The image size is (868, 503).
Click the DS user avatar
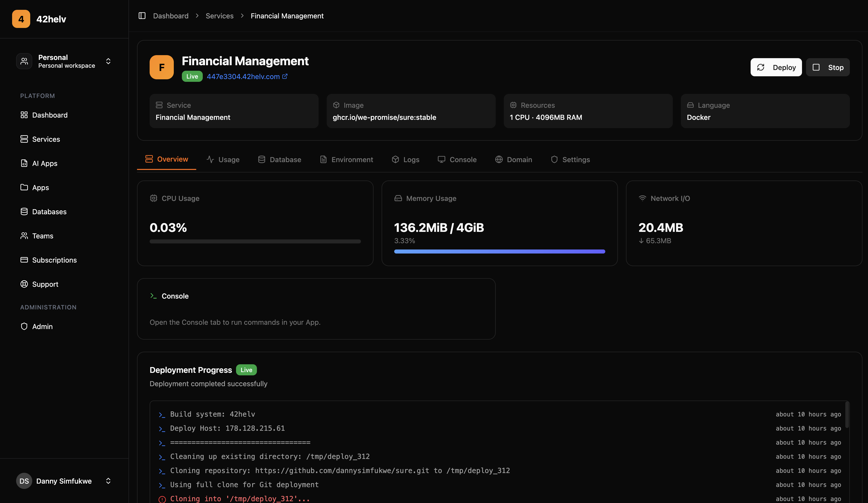(24, 481)
